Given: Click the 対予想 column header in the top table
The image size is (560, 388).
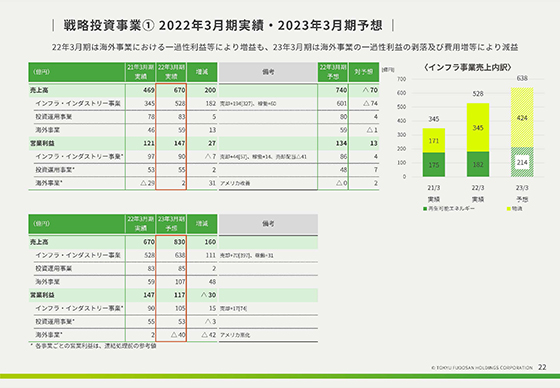Looking at the screenshot, I should tap(364, 72).
